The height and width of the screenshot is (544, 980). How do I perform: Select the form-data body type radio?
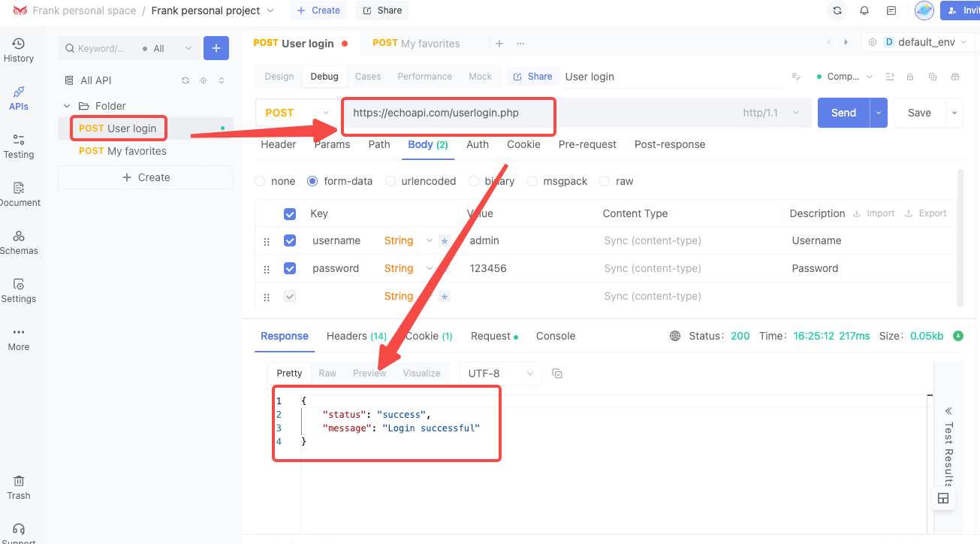[x=312, y=181]
